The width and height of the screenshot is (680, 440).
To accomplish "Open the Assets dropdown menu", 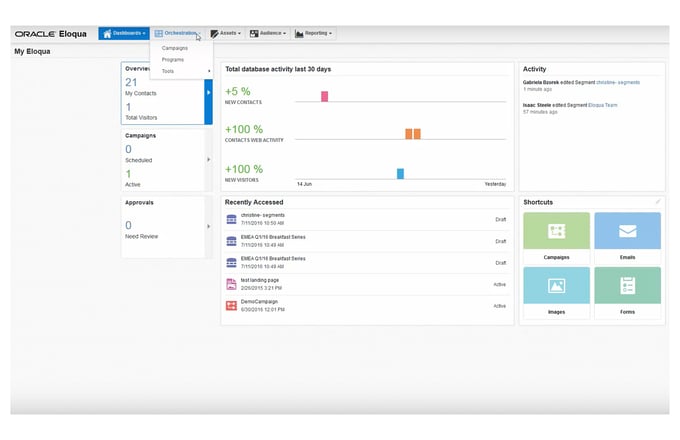I will (x=226, y=33).
